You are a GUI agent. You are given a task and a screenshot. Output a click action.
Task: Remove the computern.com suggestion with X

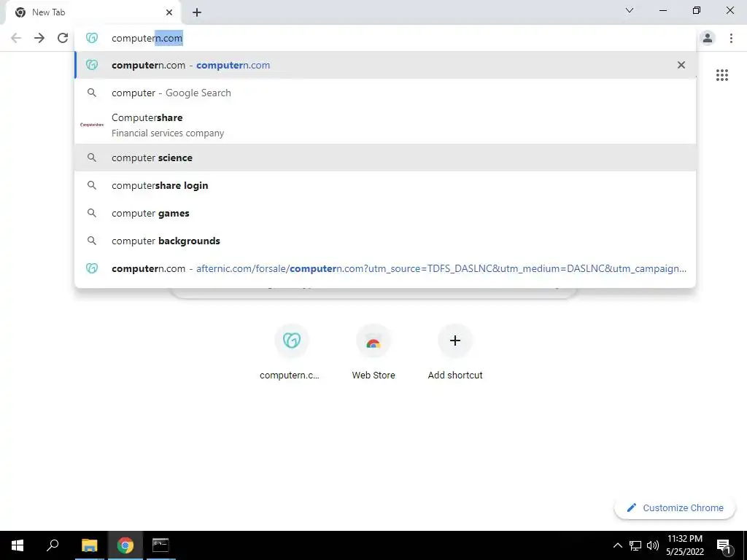[681, 65]
